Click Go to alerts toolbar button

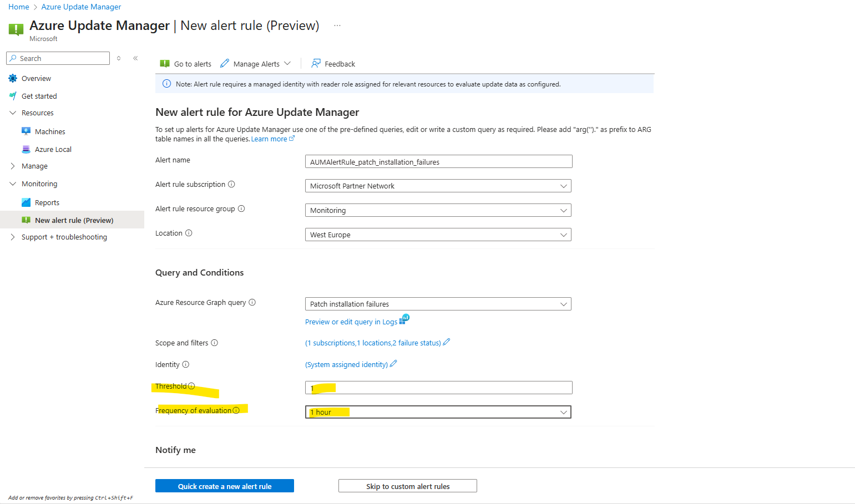pyautogui.click(x=186, y=64)
